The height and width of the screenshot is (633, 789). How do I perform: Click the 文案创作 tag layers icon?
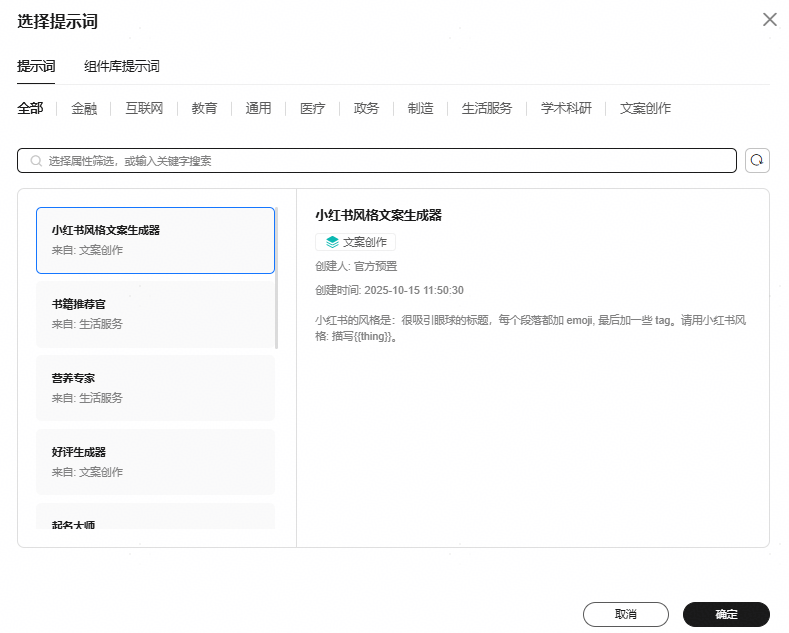(x=332, y=242)
